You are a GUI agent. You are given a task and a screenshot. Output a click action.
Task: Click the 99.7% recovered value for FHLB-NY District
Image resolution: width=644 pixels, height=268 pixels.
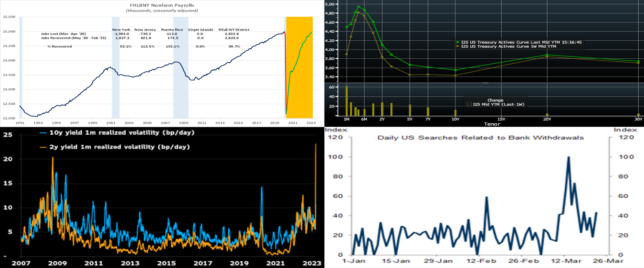234,47
